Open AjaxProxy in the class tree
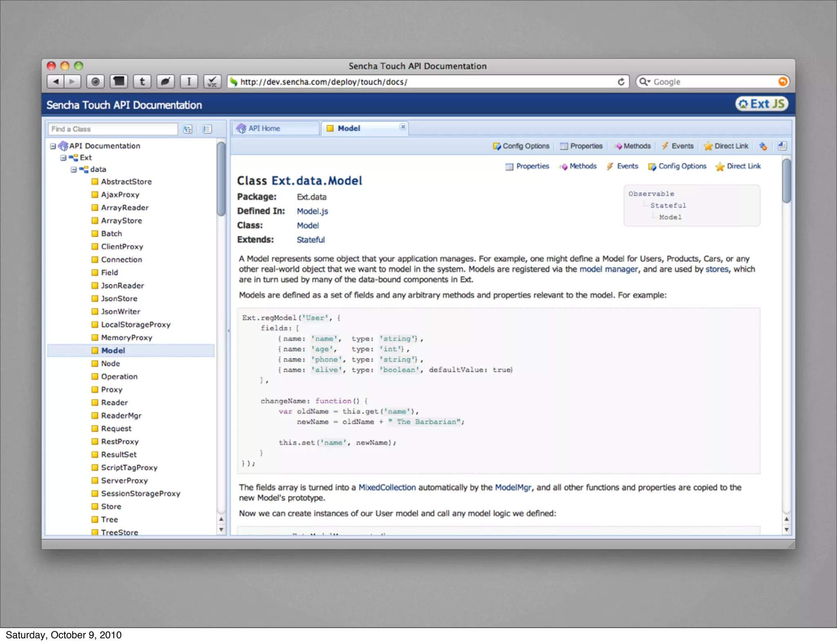 coord(120,195)
